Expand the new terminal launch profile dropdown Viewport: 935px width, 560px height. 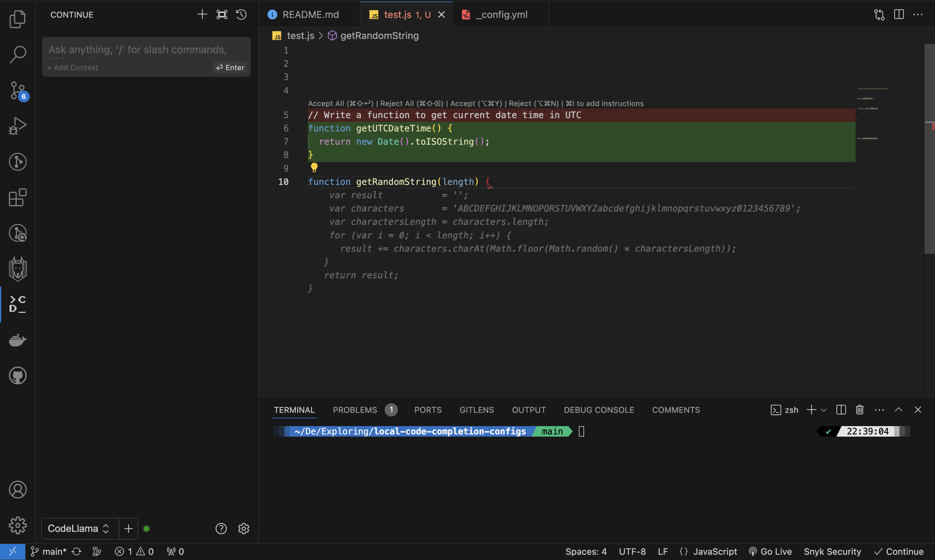pyautogui.click(x=824, y=410)
